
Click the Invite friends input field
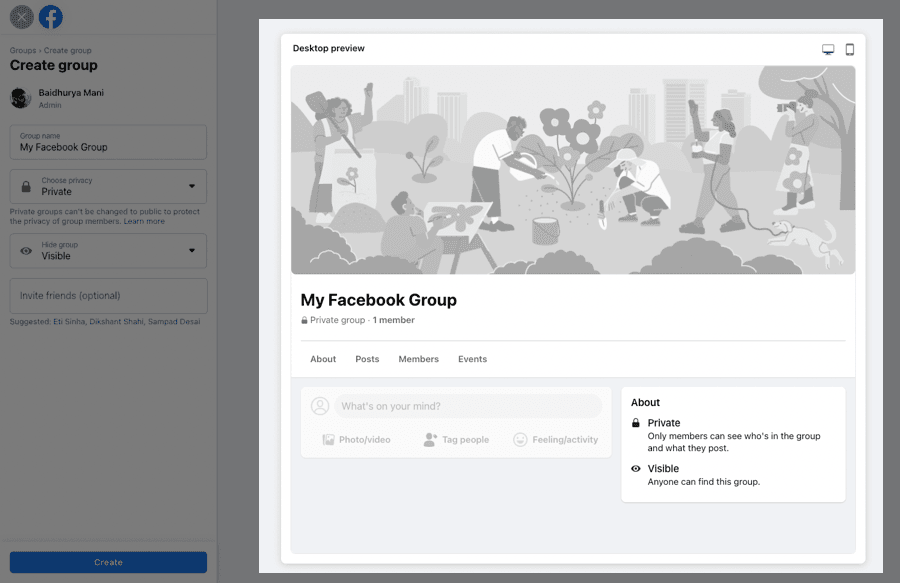point(108,296)
